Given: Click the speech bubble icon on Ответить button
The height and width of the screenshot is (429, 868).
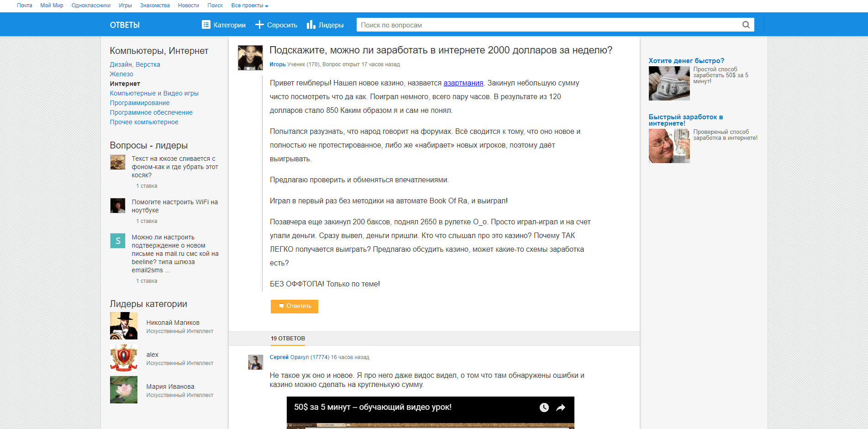Looking at the screenshot, I should (281, 306).
